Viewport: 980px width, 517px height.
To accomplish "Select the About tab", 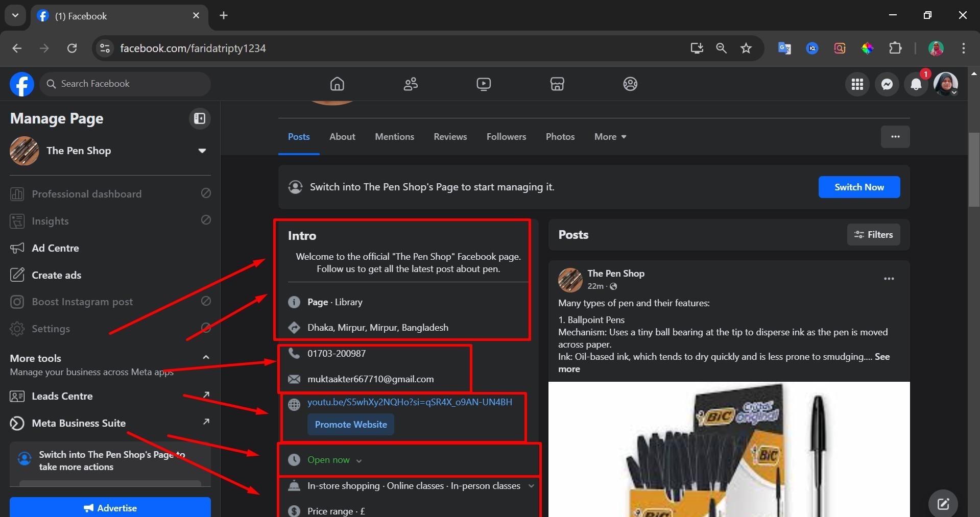I will pos(342,137).
